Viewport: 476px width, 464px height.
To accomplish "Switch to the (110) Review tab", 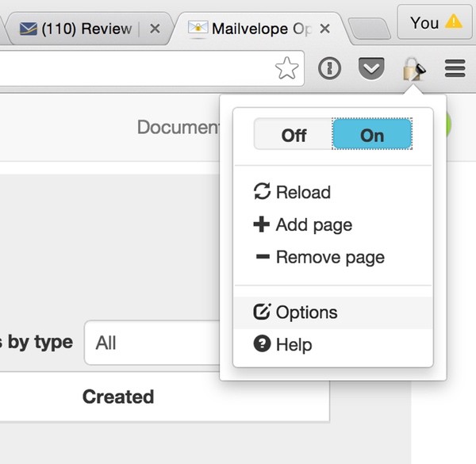I will pos(88,29).
